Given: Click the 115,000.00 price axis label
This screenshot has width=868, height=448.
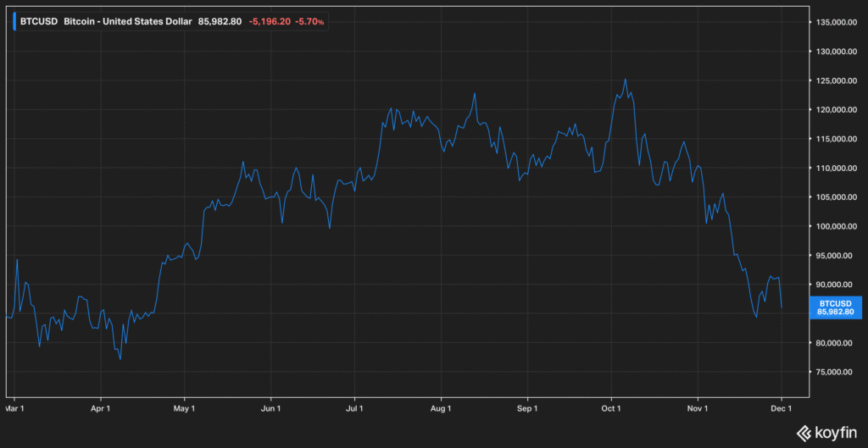Looking at the screenshot, I should click(836, 139).
